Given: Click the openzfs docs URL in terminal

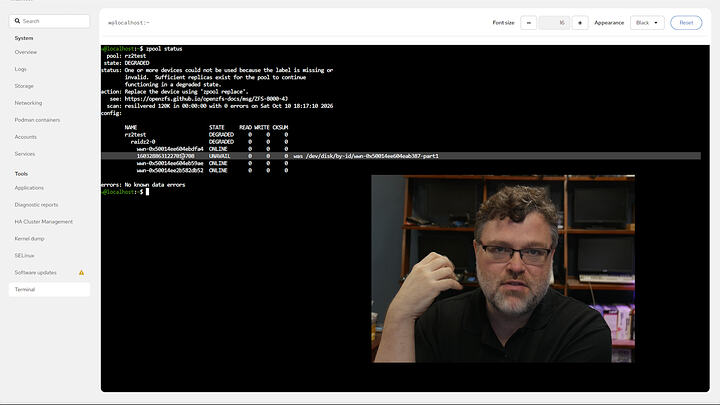Looking at the screenshot, I should [206, 99].
